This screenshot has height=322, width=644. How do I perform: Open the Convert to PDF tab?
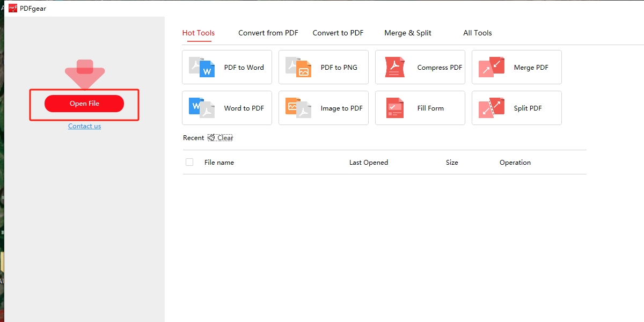point(338,33)
